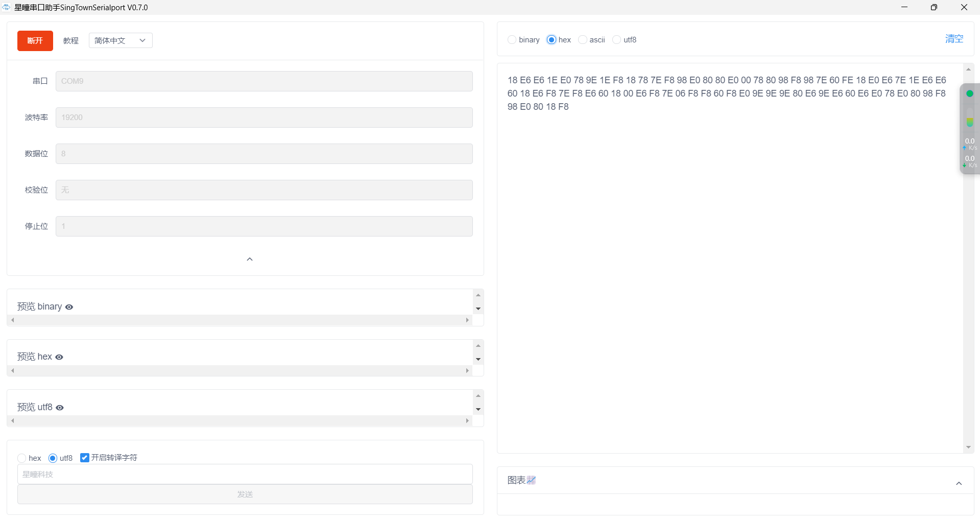Click the 预览 hex label

coord(34,357)
